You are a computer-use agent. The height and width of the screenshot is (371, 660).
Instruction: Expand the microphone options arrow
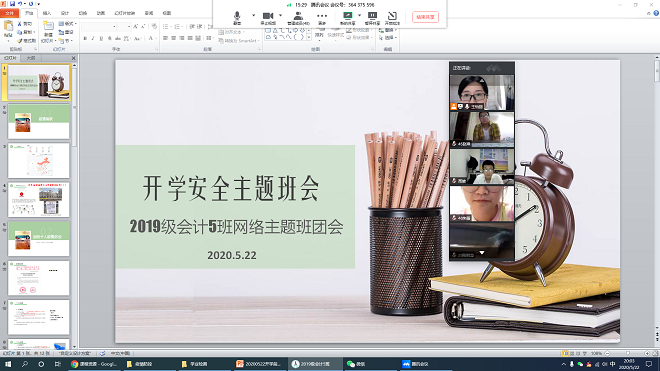253,16
